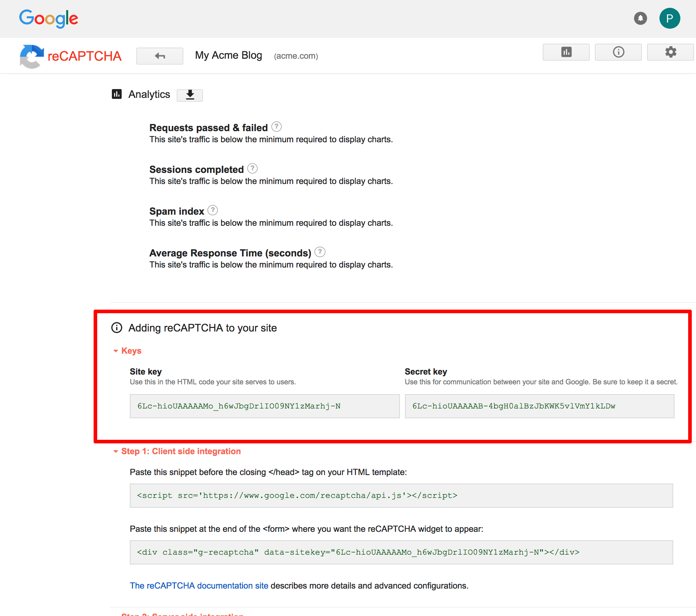Show help for Spam index

(212, 210)
